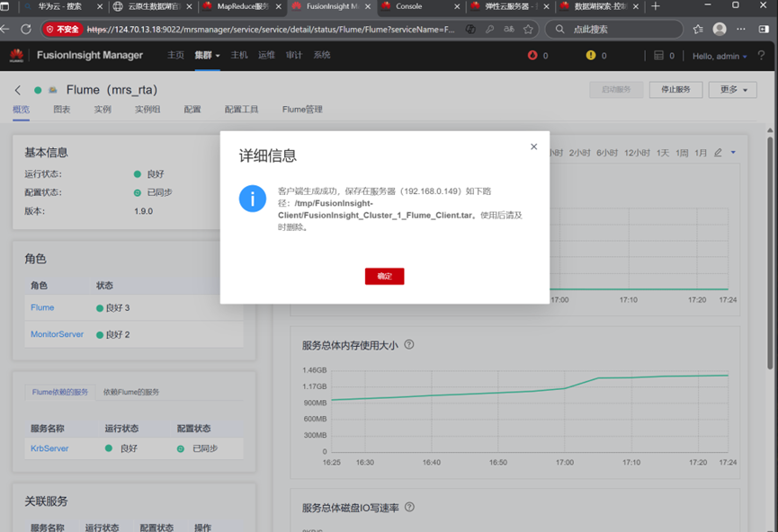778x532 pixels.
Task: Open the help question mark in header
Action: 761,56
